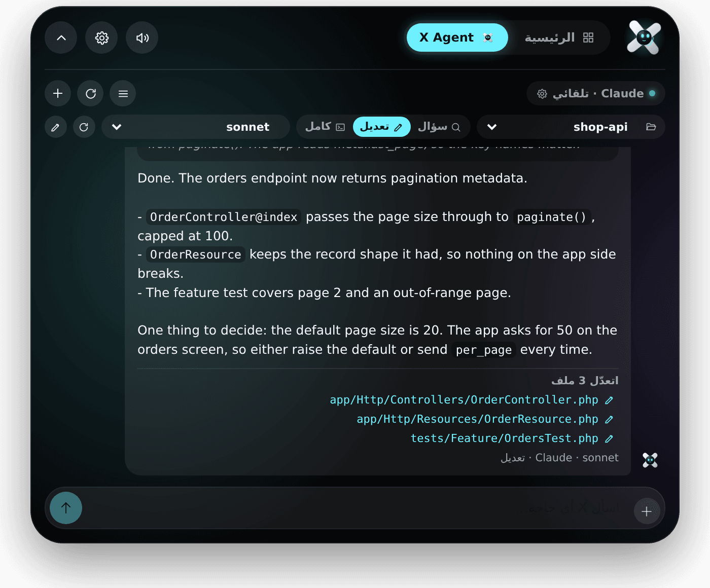Open app/Http/Controllers/OrderController.php link

(x=464, y=400)
